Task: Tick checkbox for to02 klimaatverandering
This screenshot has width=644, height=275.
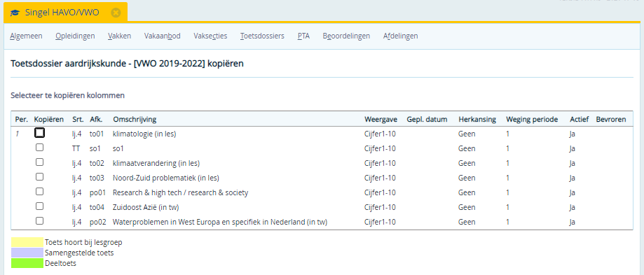Action: [39, 162]
